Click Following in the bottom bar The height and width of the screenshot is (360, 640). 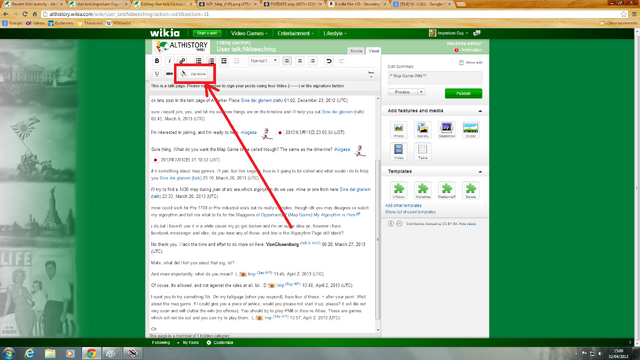(161, 342)
